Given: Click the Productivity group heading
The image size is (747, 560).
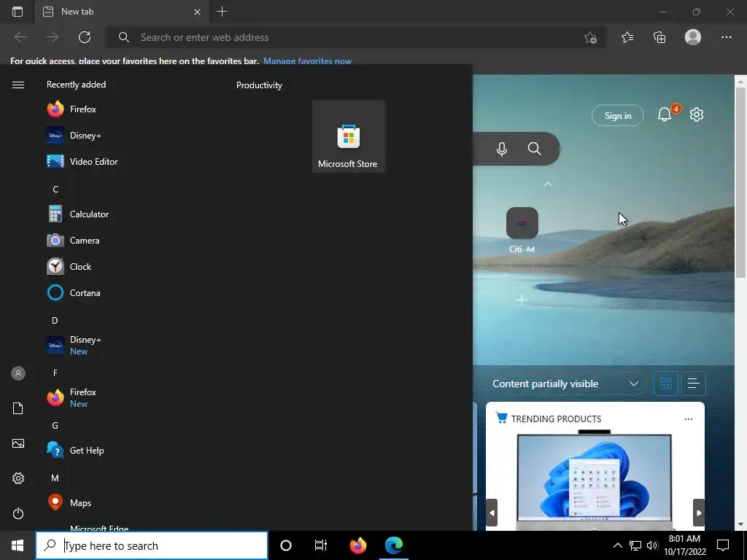Looking at the screenshot, I should [x=259, y=85].
